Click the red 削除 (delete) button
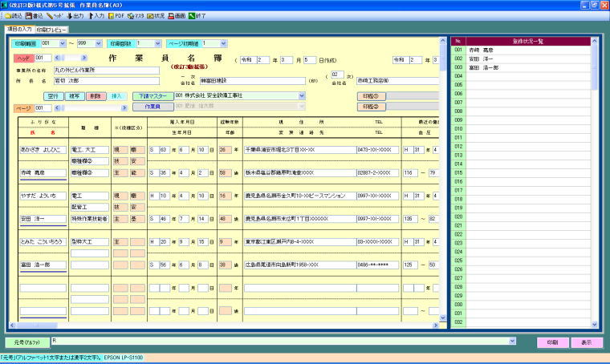 click(x=96, y=96)
